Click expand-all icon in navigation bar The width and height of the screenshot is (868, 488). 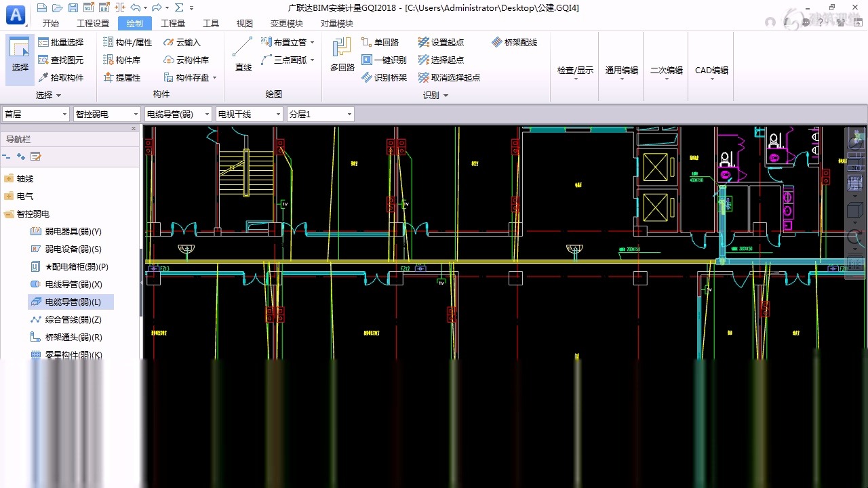tap(21, 157)
